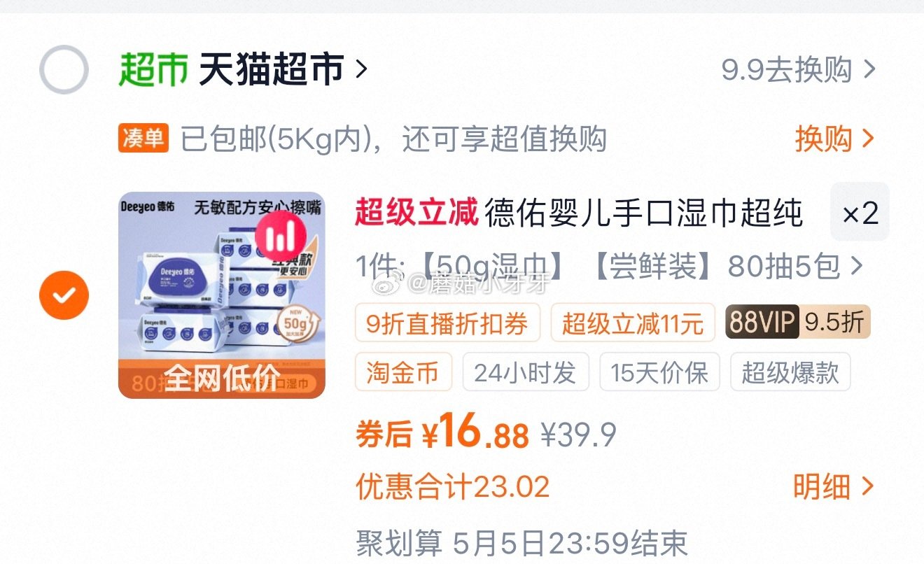
Task: Tap the 超级立减11元 discount tag
Action: (x=633, y=323)
